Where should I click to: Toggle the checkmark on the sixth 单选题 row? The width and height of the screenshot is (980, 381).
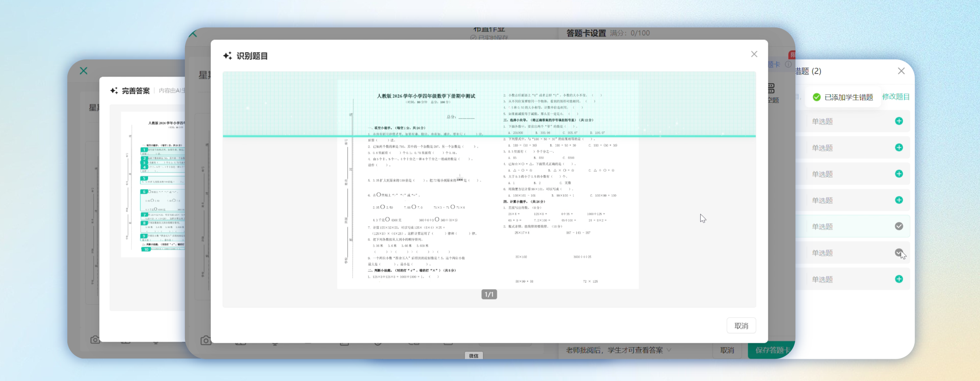coord(899,252)
